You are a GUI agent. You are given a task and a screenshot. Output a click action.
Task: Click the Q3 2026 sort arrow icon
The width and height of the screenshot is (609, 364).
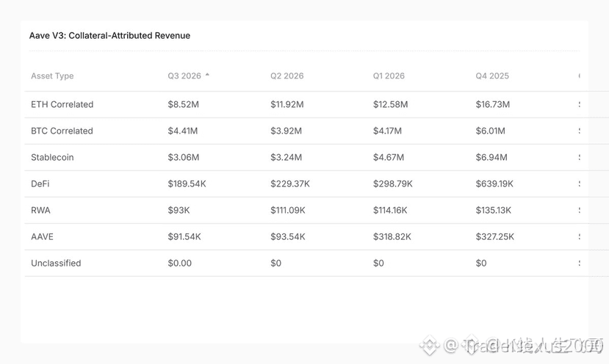point(207,75)
